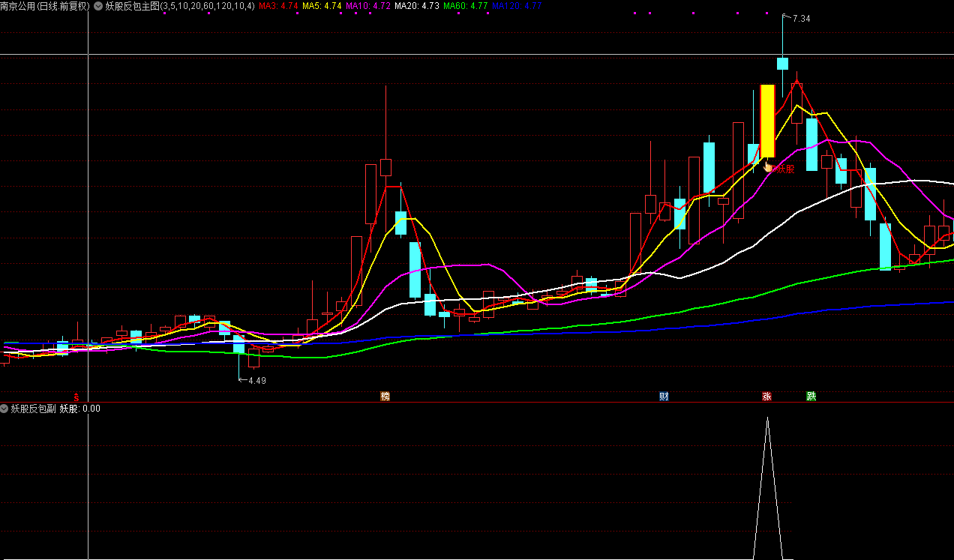Click the 榜 event marker icon
The image size is (954, 560).
[x=385, y=396]
